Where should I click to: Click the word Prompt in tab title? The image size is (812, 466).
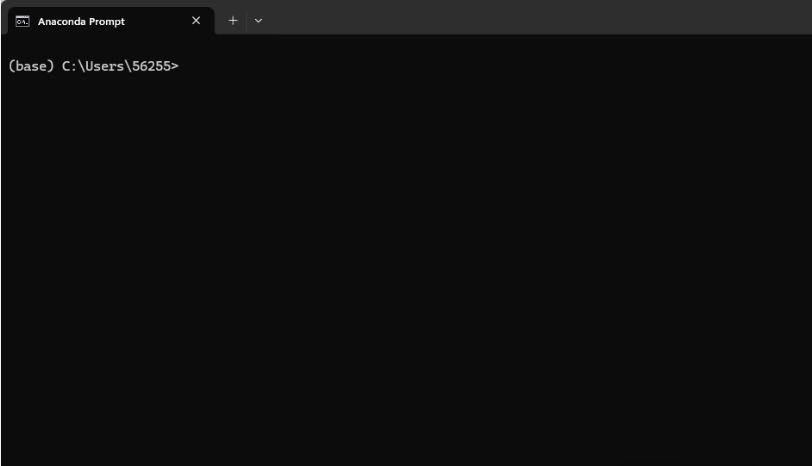point(107,22)
